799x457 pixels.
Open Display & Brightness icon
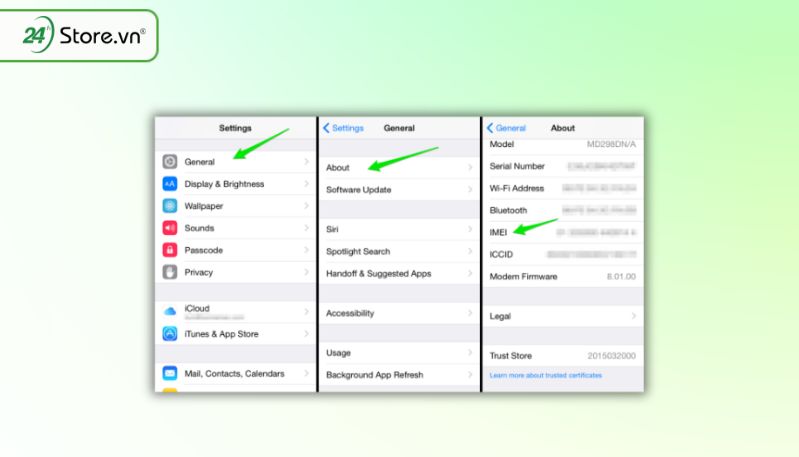[x=170, y=183]
